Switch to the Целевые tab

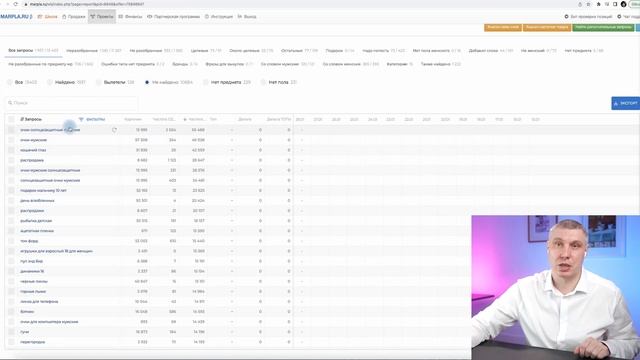(x=206, y=51)
